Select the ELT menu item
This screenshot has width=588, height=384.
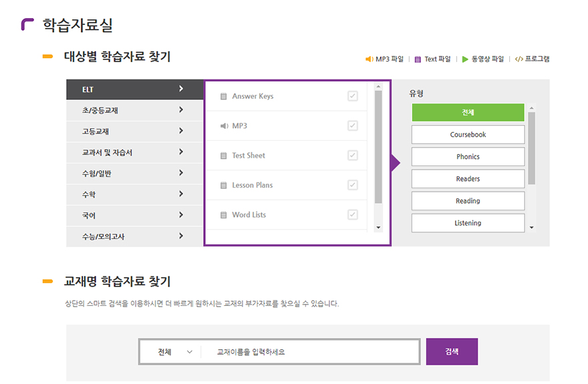(x=134, y=89)
